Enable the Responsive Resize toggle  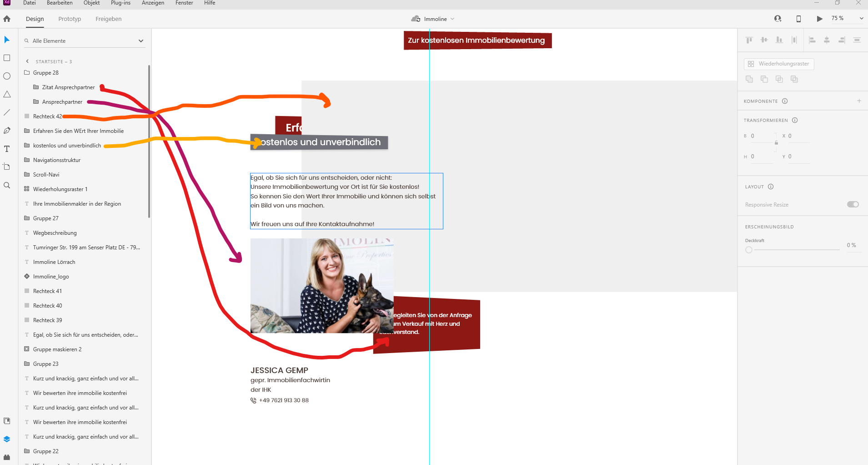click(853, 204)
